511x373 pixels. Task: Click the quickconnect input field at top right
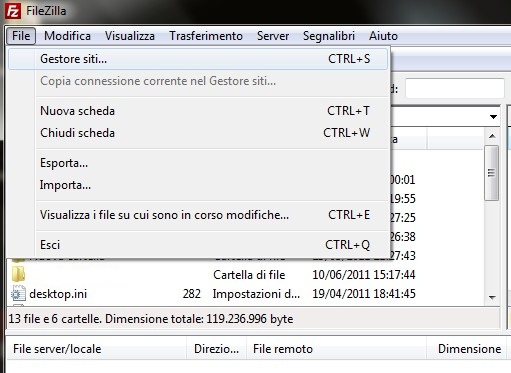(455, 88)
